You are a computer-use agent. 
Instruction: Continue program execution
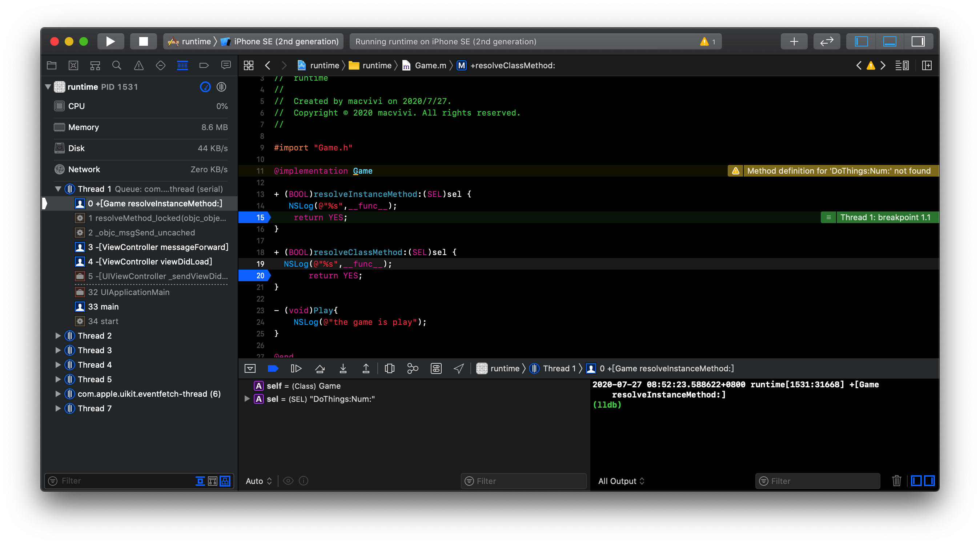tap(296, 368)
